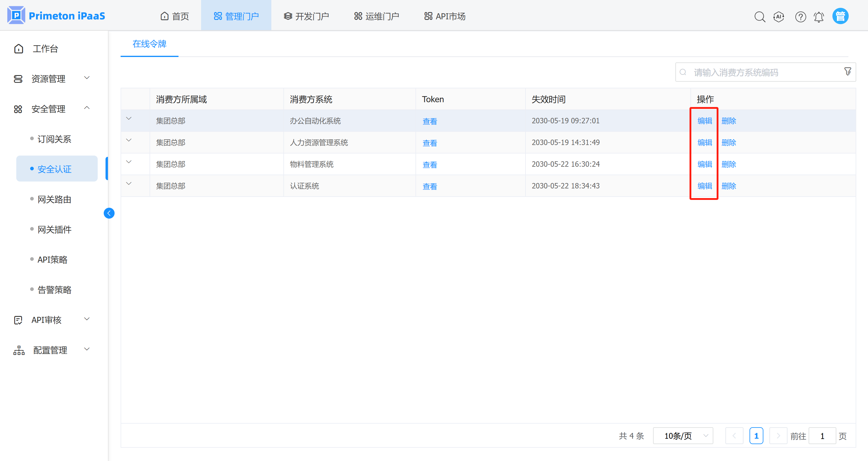Open the global search magnifier icon
Viewport: 868px width, 461px height.
759,17
